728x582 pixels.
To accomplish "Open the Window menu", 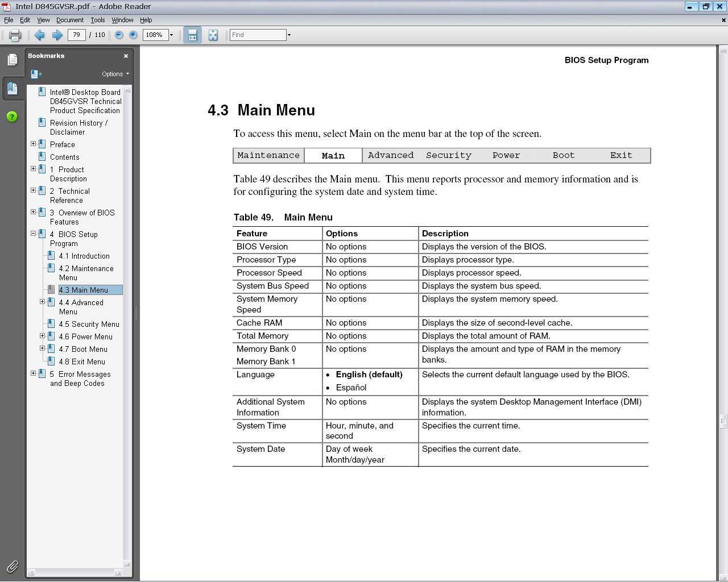I will (122, 20).
